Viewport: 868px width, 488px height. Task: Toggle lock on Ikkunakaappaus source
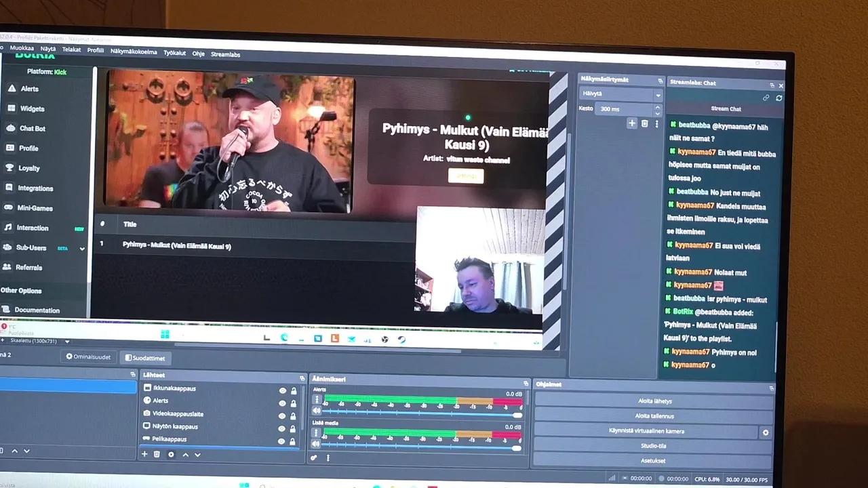(x=294, y=390)
